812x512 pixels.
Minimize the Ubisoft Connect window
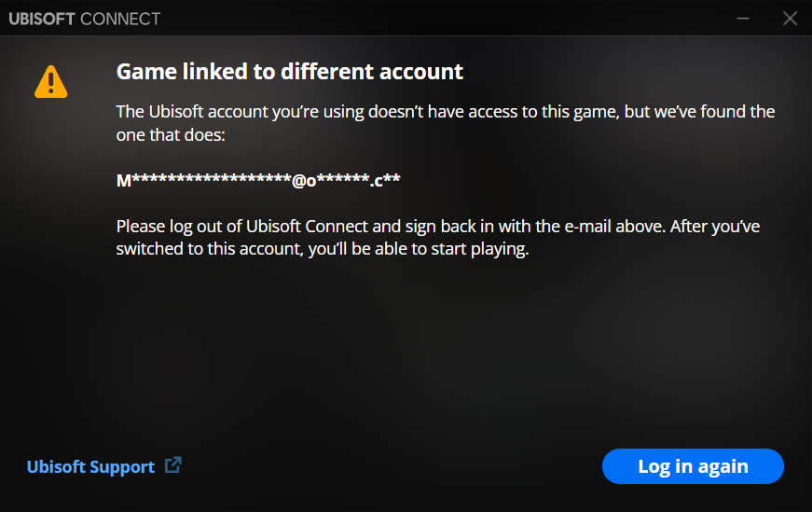click(x=743, y=19)
